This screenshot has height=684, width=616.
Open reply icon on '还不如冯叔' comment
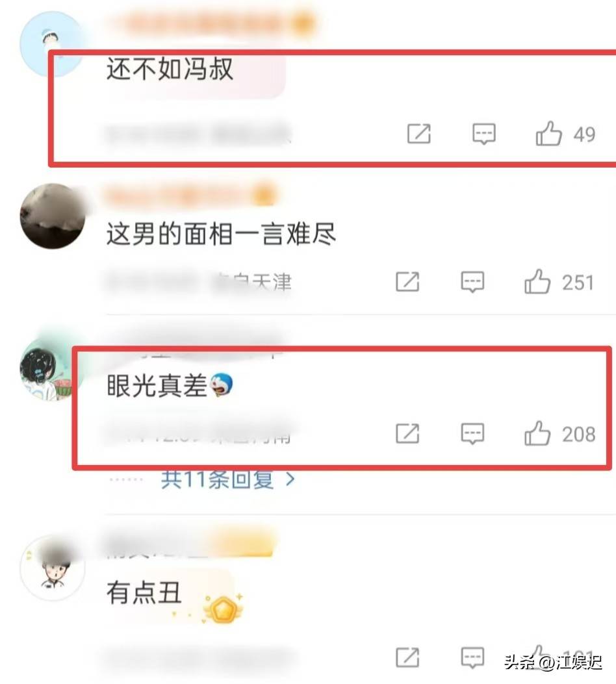coord(484,133)
